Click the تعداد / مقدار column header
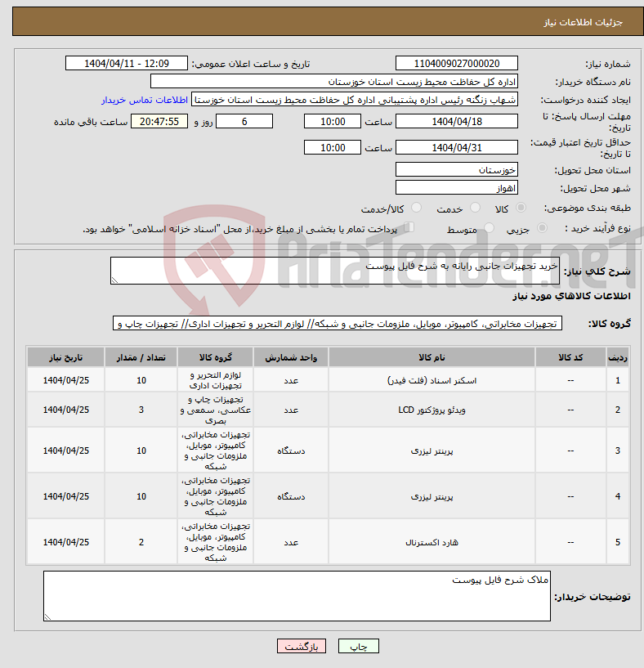The height and width of the screenshot is (668, 644). (x=141, y=357)
